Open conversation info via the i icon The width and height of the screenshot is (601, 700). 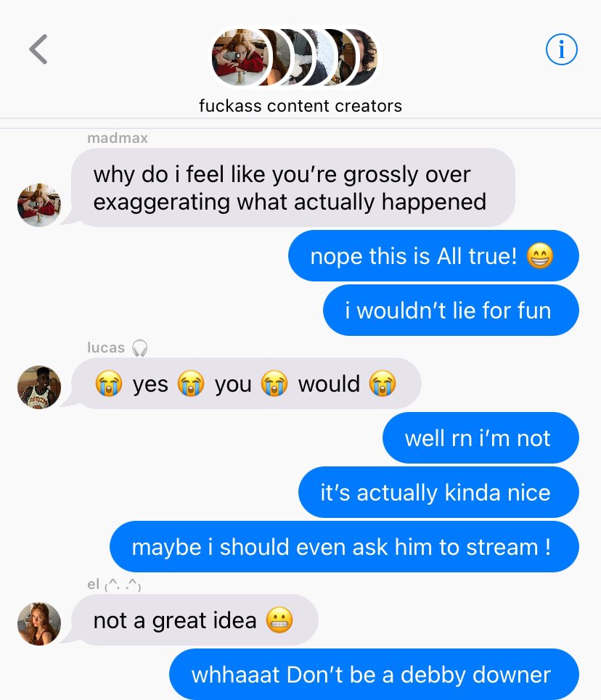(561, 49)
